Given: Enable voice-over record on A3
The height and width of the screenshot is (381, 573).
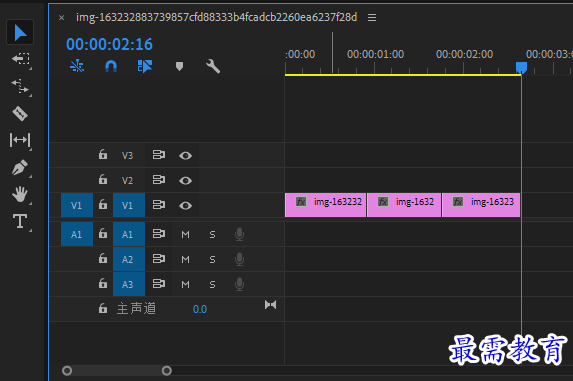Looking at the screenshot, I should click(239, 285).
